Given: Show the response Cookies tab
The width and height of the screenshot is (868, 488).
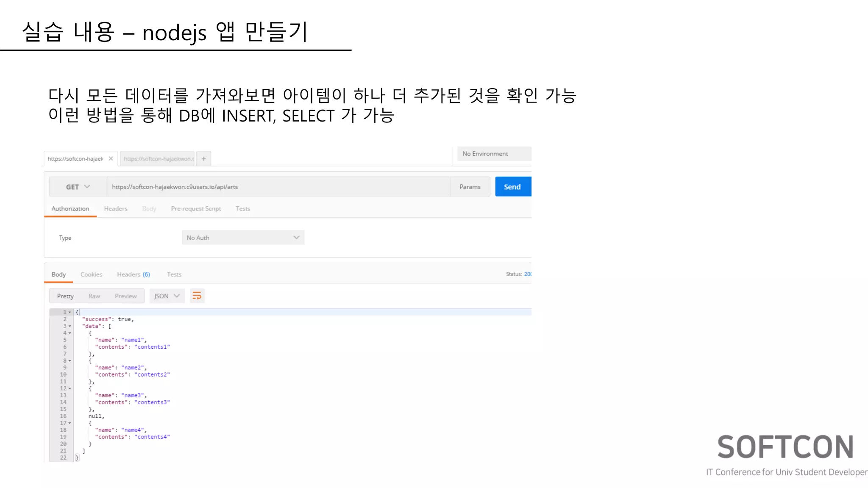Looking at the screenshot, I should 92,274.
